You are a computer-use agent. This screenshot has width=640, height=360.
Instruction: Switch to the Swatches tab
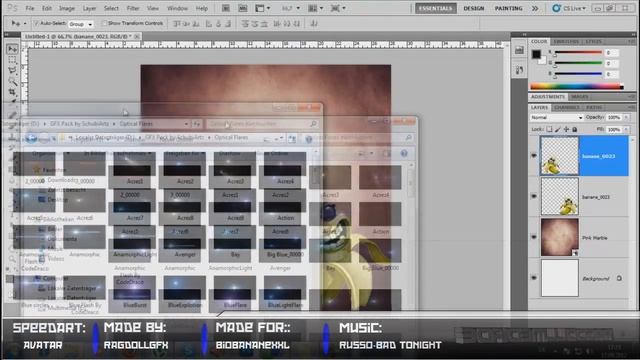click(566, 42)
